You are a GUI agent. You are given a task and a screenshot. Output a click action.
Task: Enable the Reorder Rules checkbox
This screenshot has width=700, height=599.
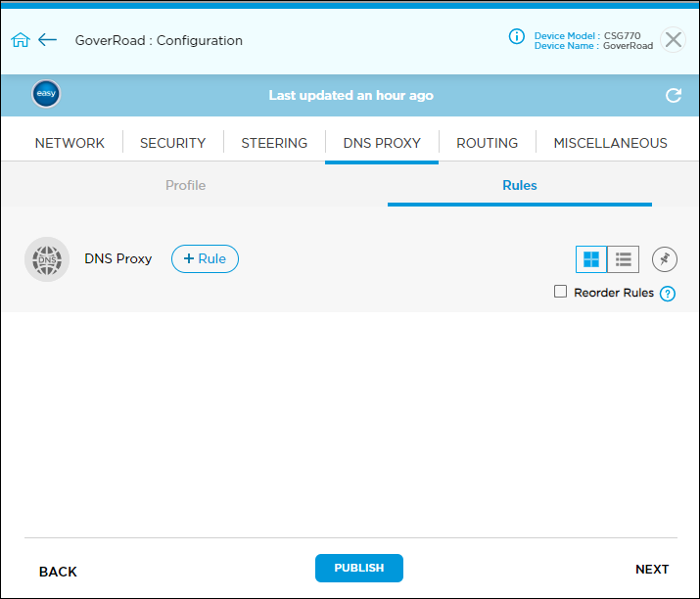pyautogui.click(x=560, y=292)
